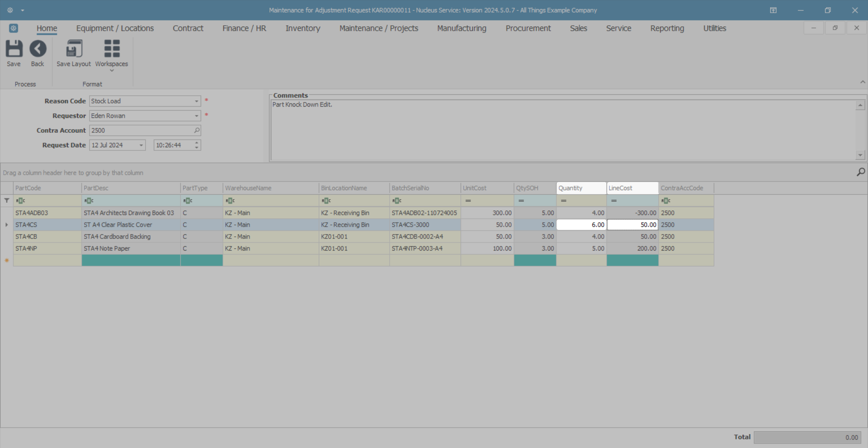868x448 pixels.
Task: Open the quick access toolbar dropdown arrow
Action: point(23,10)
